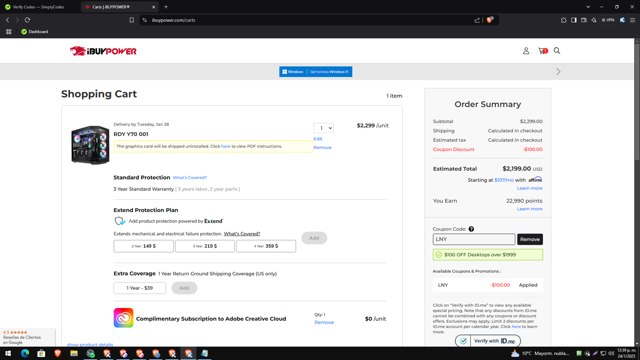Image resolution: width=640 pixels, height=360 pixels.
Task: Open the user account icon
Action: [526, 51]
